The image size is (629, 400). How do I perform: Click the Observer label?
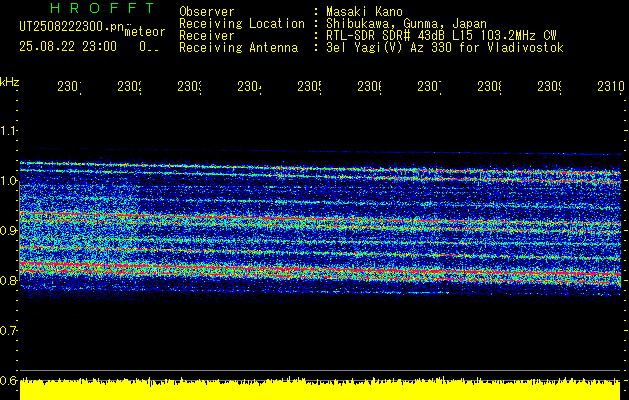[207, 11]
